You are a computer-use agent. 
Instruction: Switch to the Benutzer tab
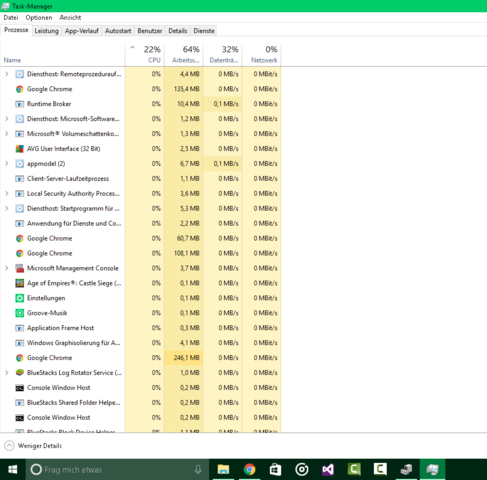coord(150,31)
